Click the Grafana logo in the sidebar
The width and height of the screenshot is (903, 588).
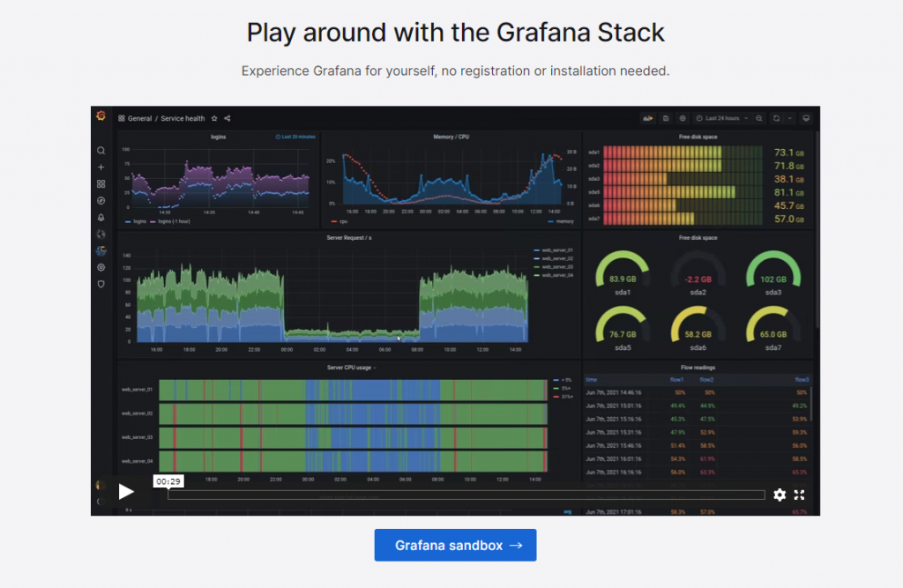point(101,115)
